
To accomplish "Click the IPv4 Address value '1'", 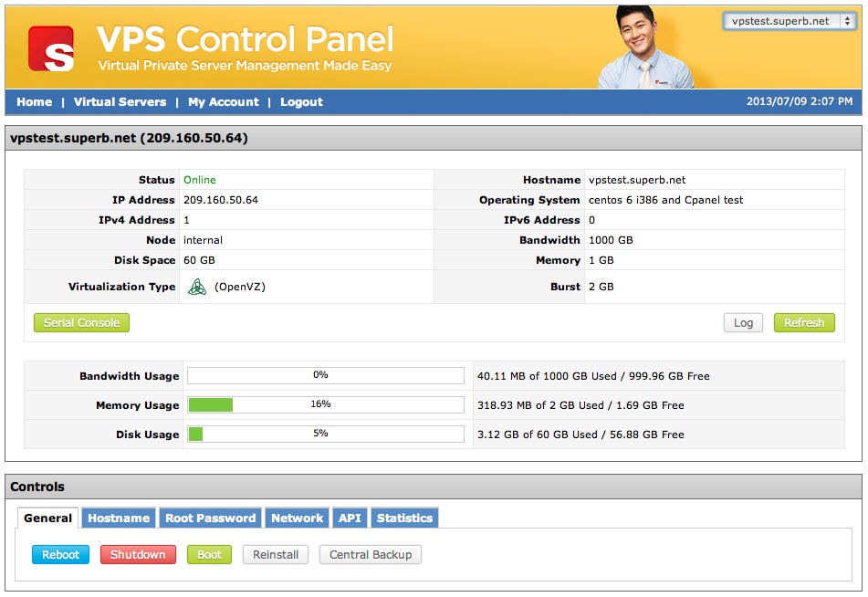I will [x=186, y=220].
